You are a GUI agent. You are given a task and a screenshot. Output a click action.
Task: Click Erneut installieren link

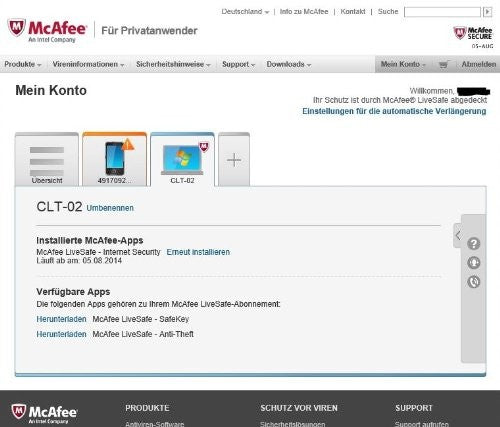(x=198, y=252)
